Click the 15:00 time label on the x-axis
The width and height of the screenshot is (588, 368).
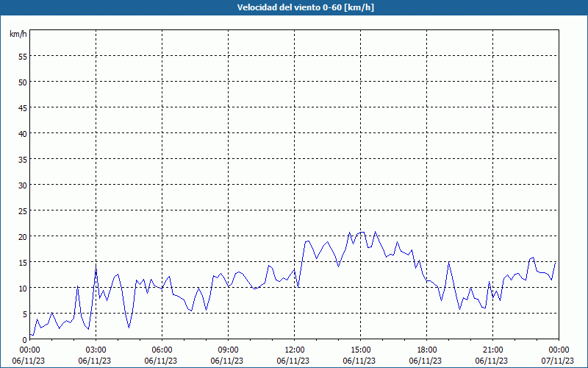click(361, 350)
